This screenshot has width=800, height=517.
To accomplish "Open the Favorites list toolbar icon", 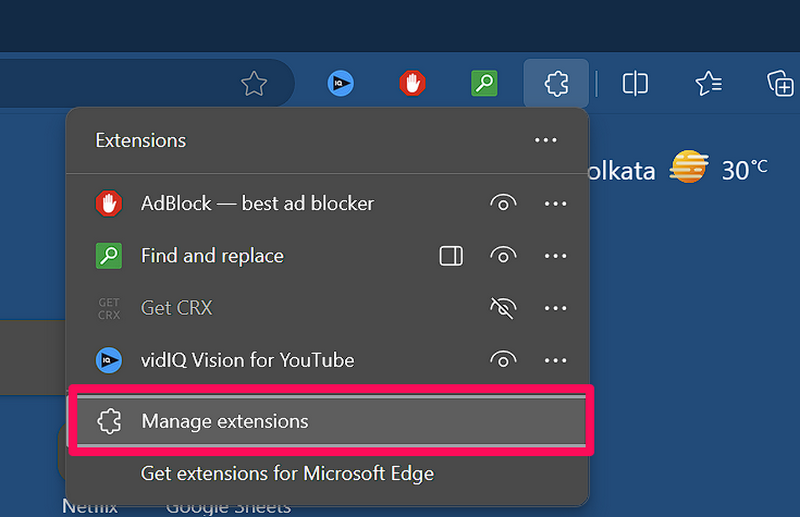I will pyautogui.click(x=708, y=84).
